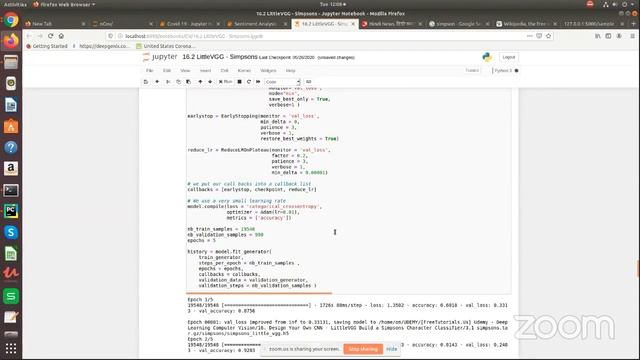Screen dimensions: 640x360
Task: Open a new browser tab with the plus
Action: point(633,24)
